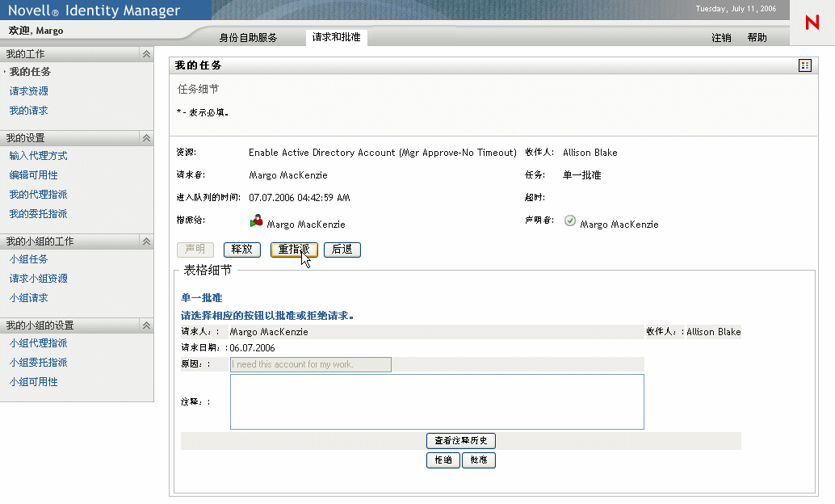Click the disabled 声明 button
This screenshot has width=835, height=504.
[x=195, y=250]
